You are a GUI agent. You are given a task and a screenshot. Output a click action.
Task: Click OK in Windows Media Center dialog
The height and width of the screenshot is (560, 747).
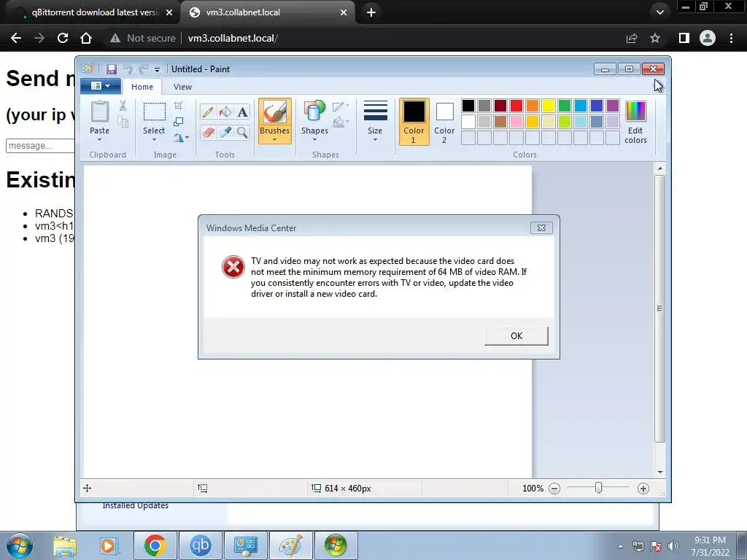[x=516, y=335]
